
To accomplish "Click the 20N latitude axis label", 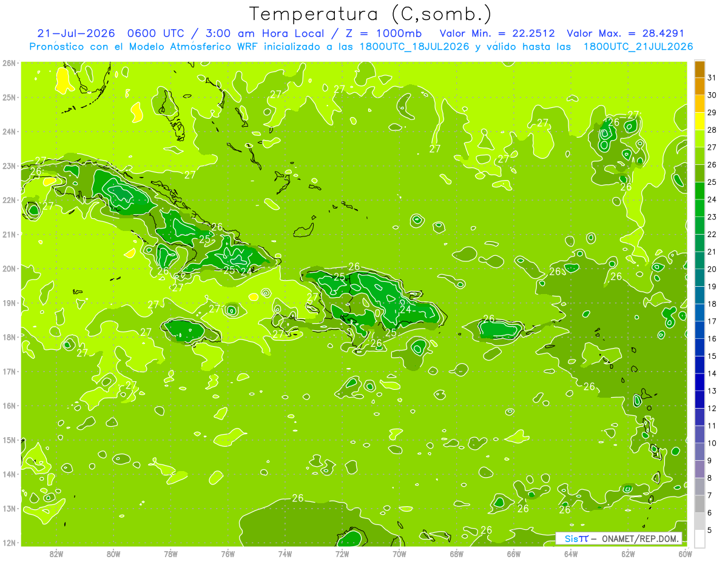I will (x=9, y=269).
